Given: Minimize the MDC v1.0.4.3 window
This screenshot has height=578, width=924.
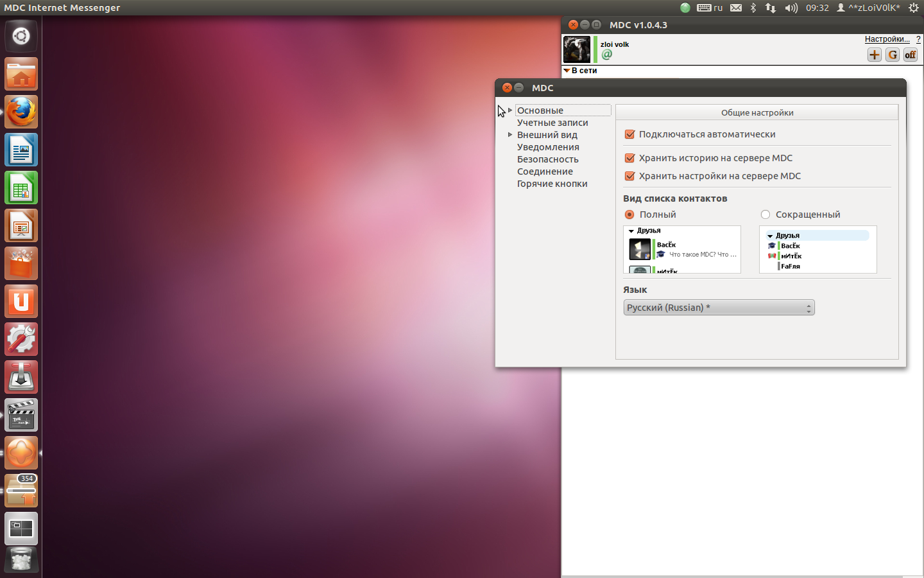Looking at the screenshot, I should pyautogui.click(x=585, y=25).
